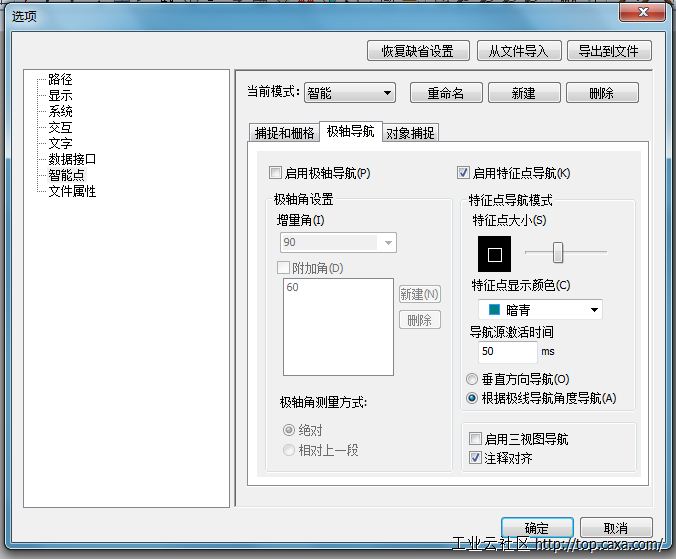
Task: Select 数据接口 in the options tree
Action: pos(72,159)
